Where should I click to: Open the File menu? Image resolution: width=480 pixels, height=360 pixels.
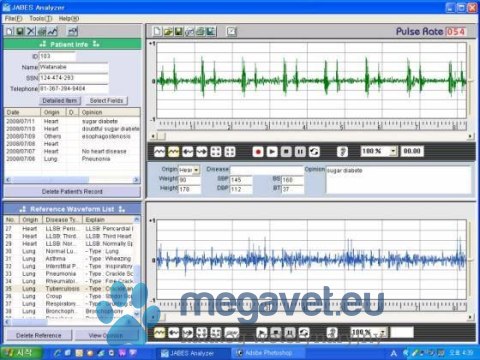pos(13,19)
